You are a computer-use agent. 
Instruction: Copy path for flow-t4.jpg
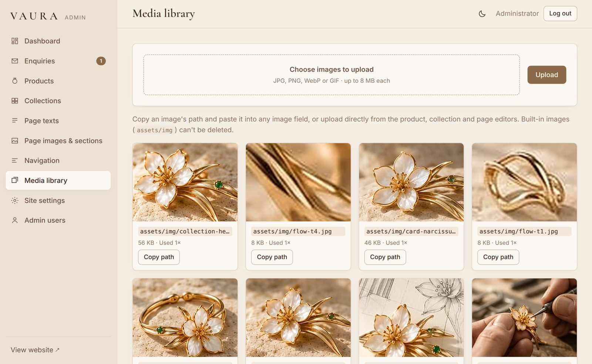(x=272, y=257)
